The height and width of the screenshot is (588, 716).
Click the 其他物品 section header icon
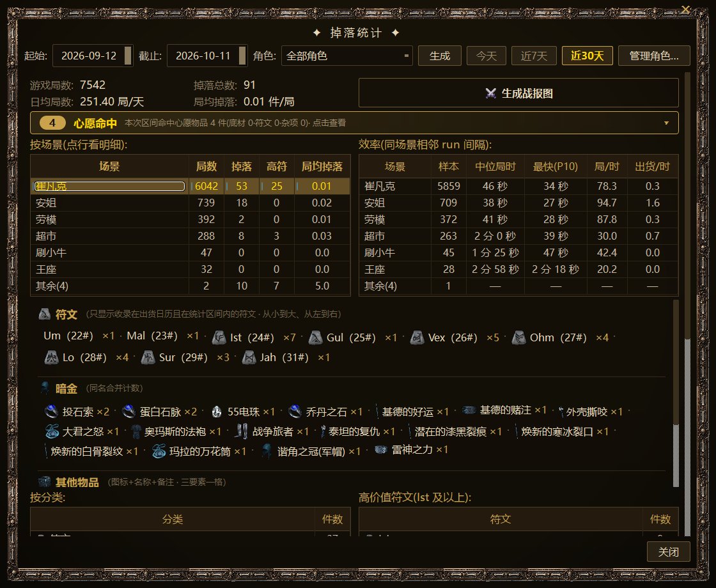click(44, 482)
